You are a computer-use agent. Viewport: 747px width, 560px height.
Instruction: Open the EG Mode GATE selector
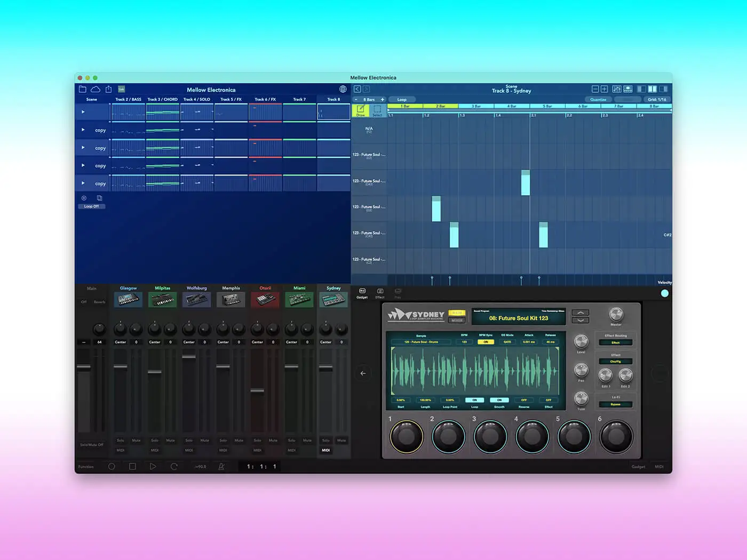pos(507,342)
